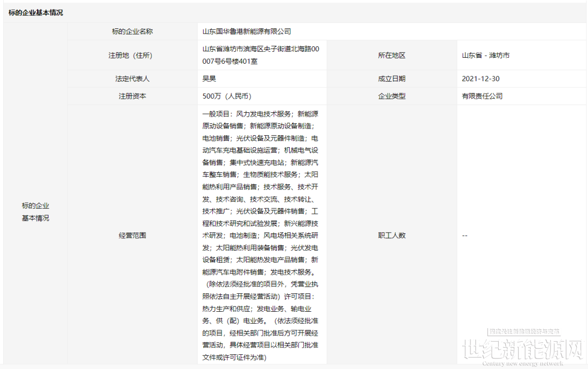
Task: Click the 山东省 - 潍坊市 region value
Action: coord(486,55)
